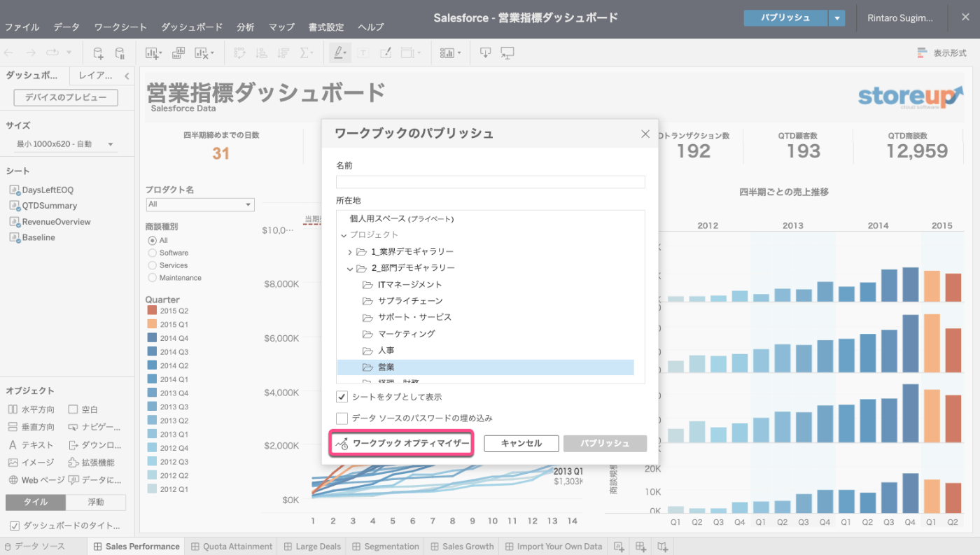The image size is (980, 555).
Task: Click the highlight pen toolbar icon
Action: 339,52
